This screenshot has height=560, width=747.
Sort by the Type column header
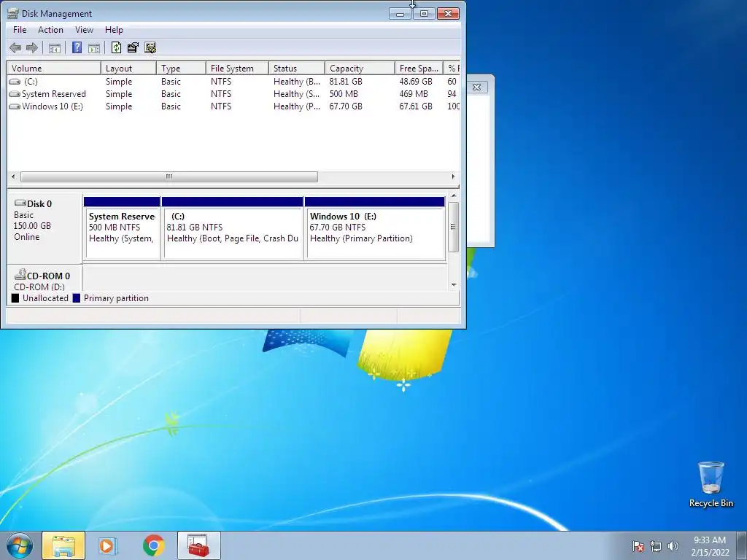[x=181, y=68]
